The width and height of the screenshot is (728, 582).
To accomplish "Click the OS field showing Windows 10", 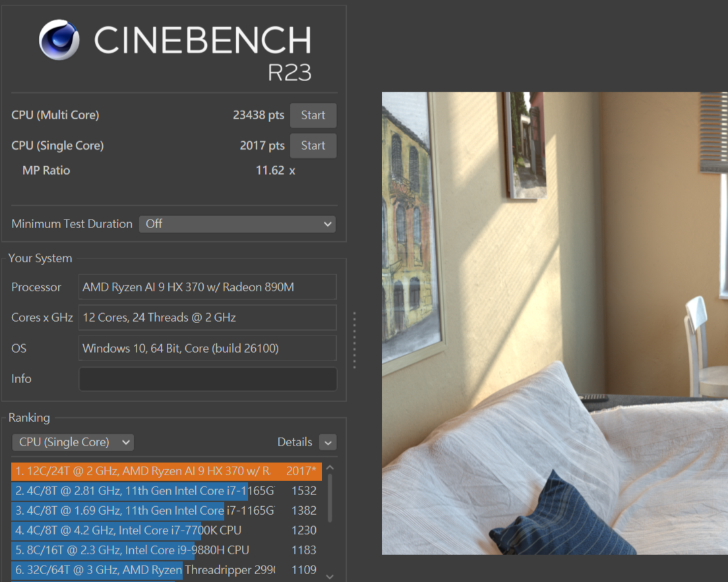I will click(208, 349).
